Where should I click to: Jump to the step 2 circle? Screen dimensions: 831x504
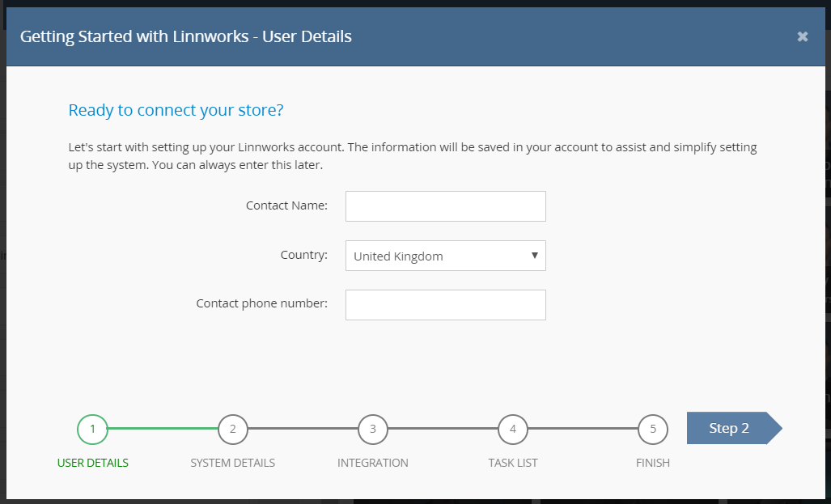[x=232, y=429]
